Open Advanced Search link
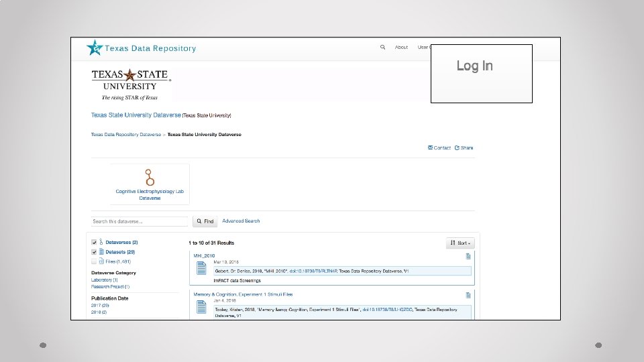The width and height of the screenshot is (644, 362). tap(241, 221)
